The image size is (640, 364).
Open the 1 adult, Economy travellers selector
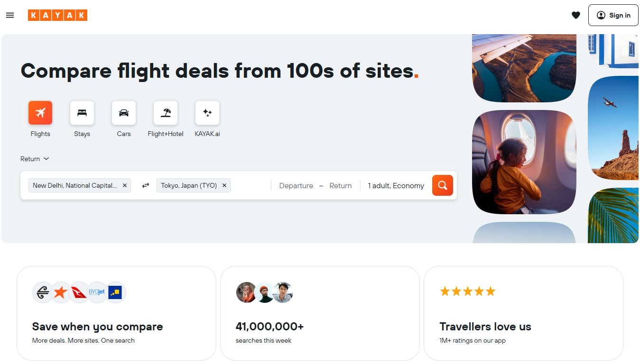(x=396, y=185)
